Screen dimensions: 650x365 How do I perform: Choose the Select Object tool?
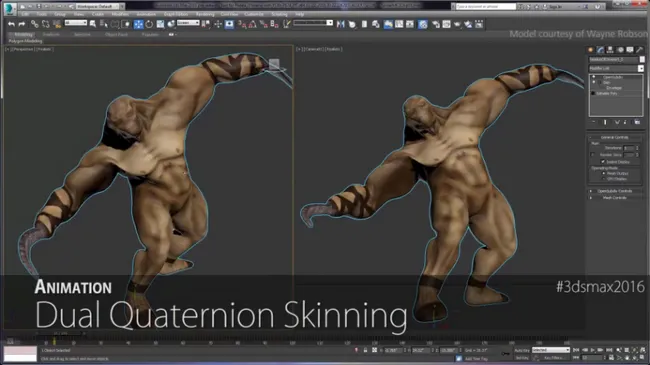click(93, 24)
